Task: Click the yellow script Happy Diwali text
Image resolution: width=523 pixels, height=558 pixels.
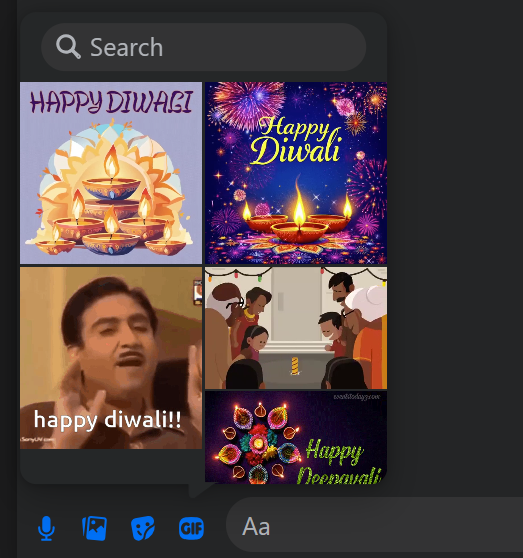Action: click(296, 141)
